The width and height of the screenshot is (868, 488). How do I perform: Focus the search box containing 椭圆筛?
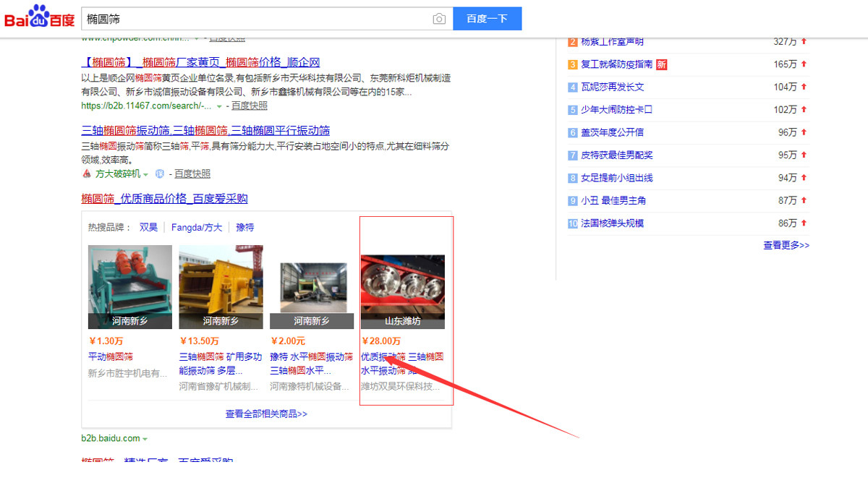pos(253,19)
